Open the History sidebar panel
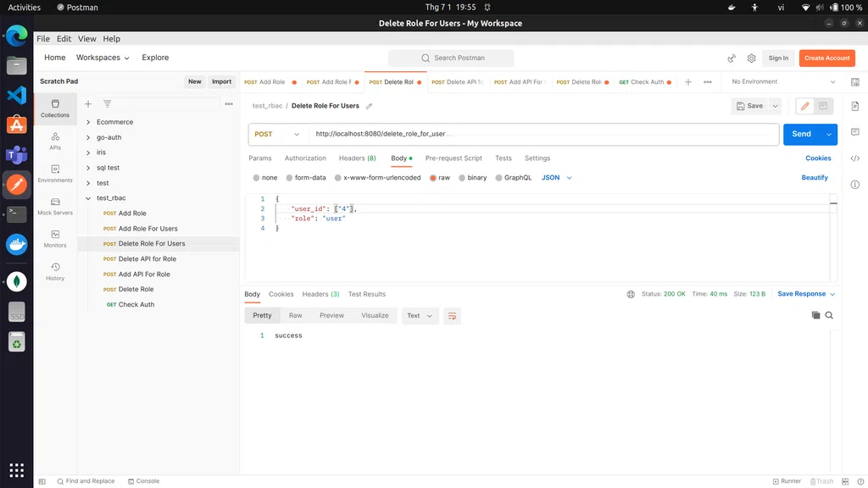This screenshot has width=868, height=488. click(x=55, y=271)
